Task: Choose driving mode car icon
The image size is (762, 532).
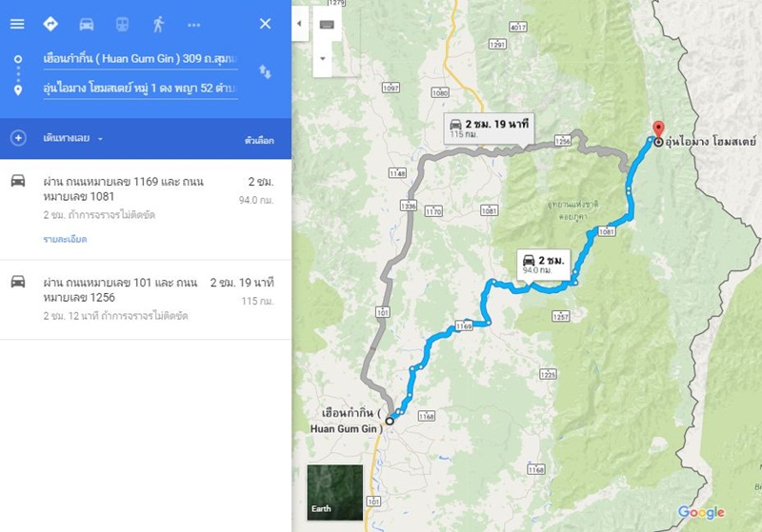Action: pyautogui.click(x=87, y=25)
